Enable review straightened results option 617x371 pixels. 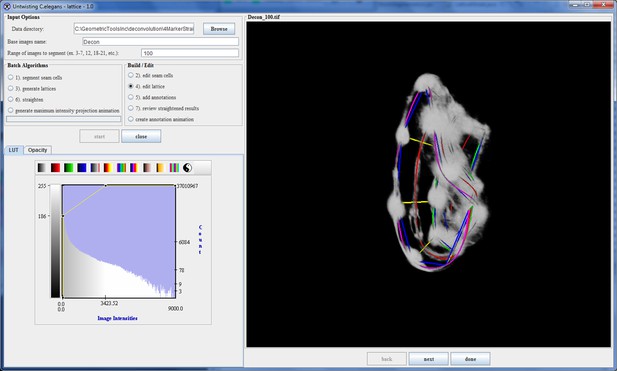[131, 108]
